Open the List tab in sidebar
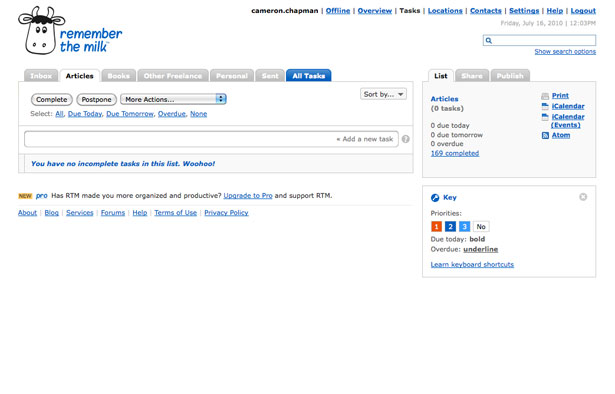This screenshot has height=394, width=615. point(440,76)
